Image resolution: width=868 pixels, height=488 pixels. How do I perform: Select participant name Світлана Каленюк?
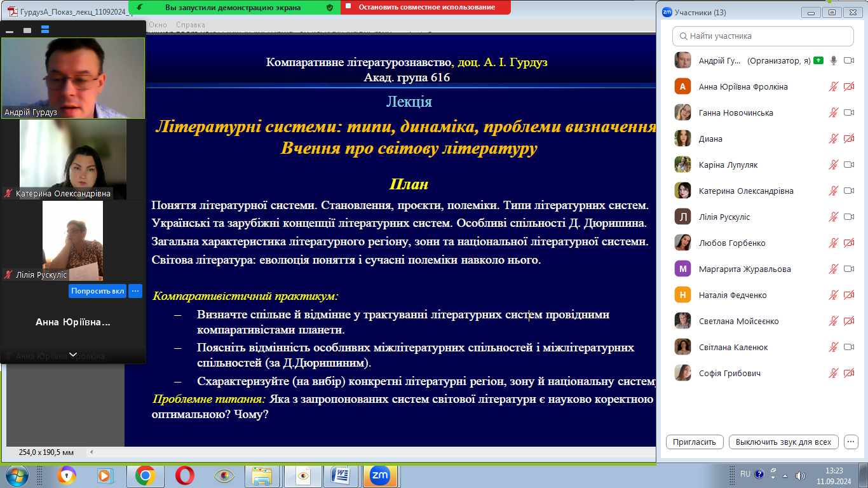coord(733,347)
